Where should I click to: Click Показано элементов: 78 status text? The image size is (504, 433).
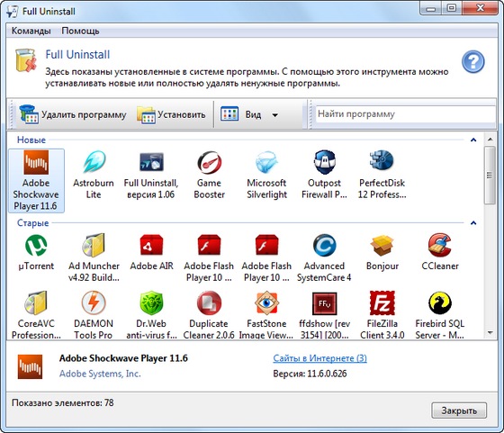click(x=63, y=402)
